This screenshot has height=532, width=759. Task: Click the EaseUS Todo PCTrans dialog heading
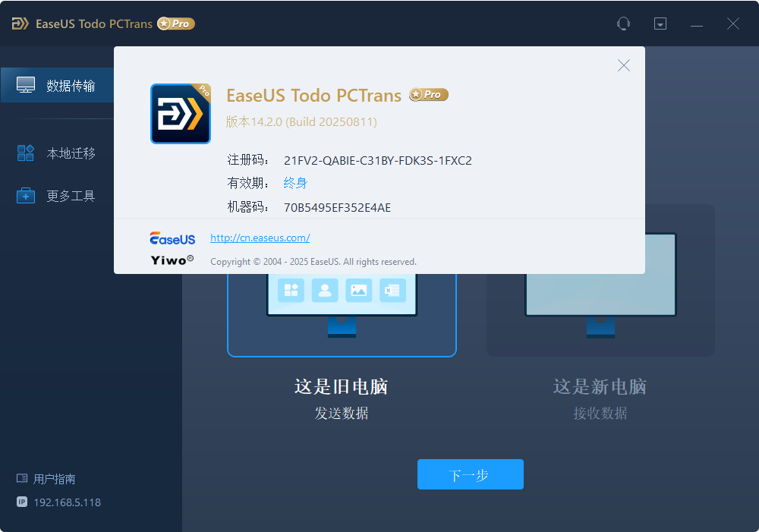click(x=313, y=96)
